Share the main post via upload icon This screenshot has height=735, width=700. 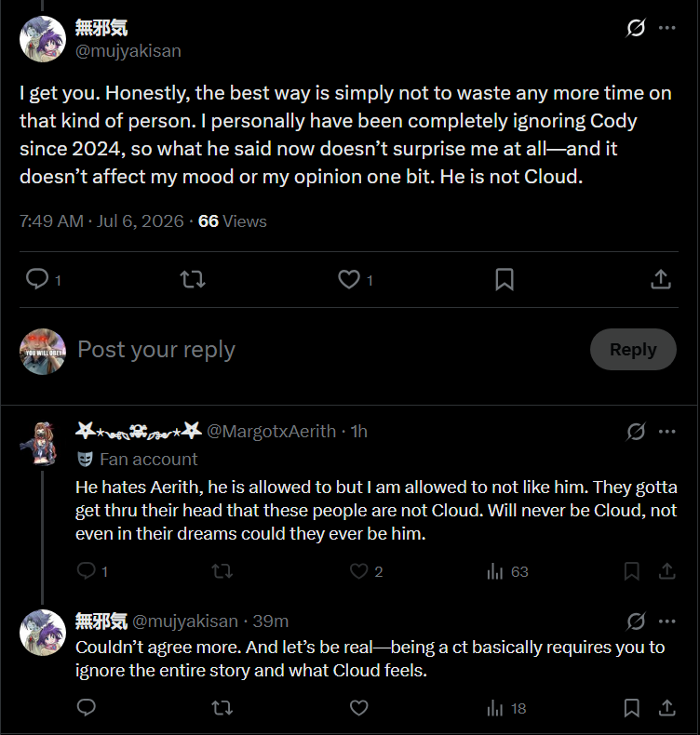(661, 279)
